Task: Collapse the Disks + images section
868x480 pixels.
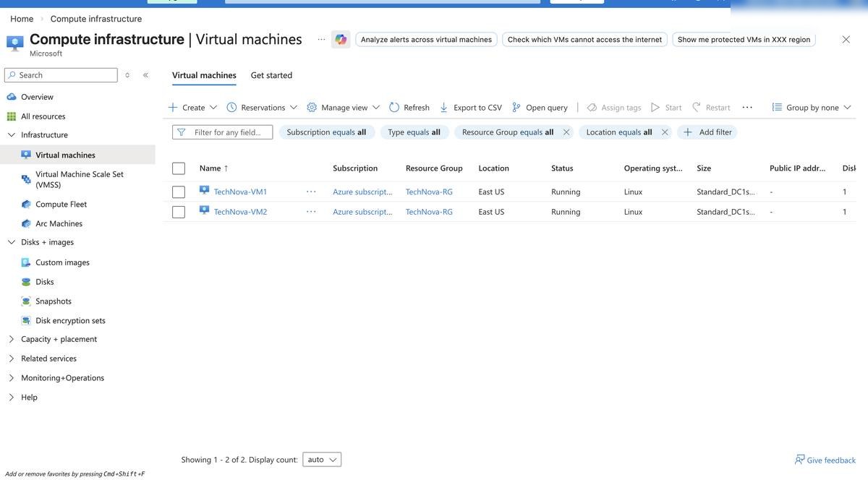Action: tap(12, 242)
